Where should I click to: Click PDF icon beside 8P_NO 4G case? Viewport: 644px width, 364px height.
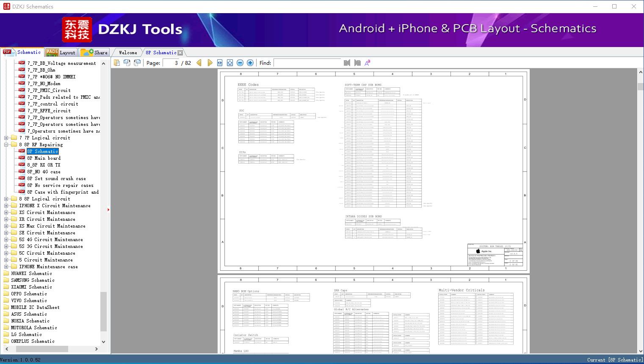click(x=22, y=172)
